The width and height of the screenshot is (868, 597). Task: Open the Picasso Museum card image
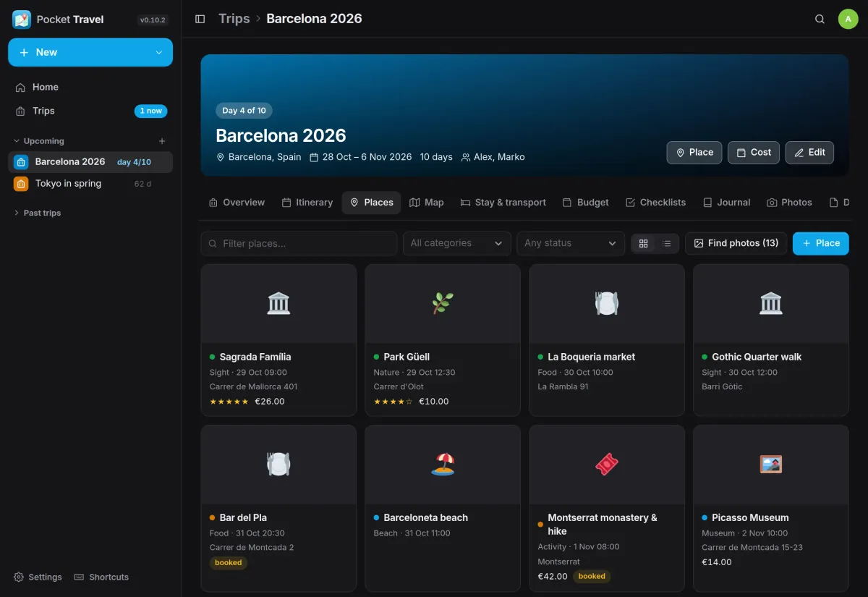(x=771, y=465)
